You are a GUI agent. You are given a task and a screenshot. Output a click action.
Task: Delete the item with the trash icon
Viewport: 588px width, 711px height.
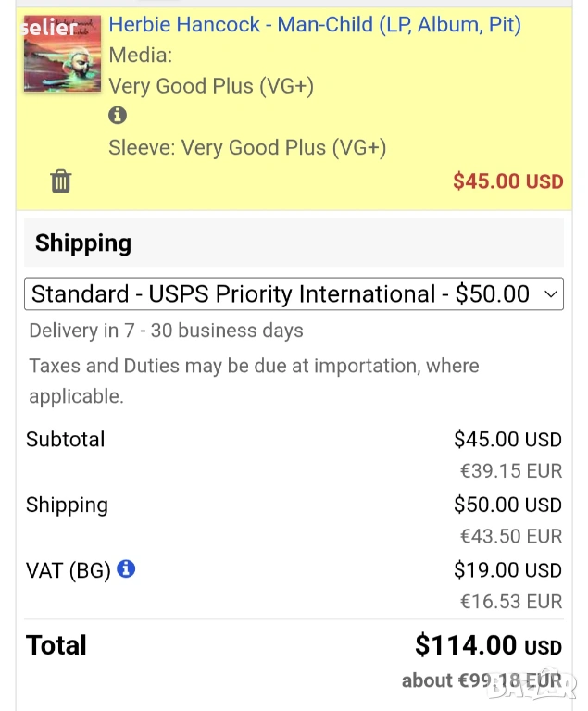pyautogui.click(x=60, y=181)
